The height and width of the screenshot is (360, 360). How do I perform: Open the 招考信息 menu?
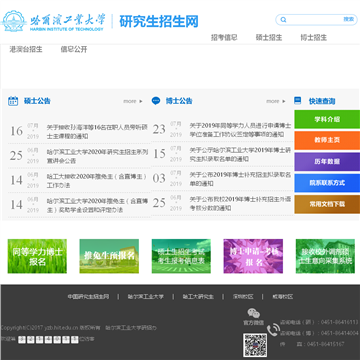pos(224,37)
